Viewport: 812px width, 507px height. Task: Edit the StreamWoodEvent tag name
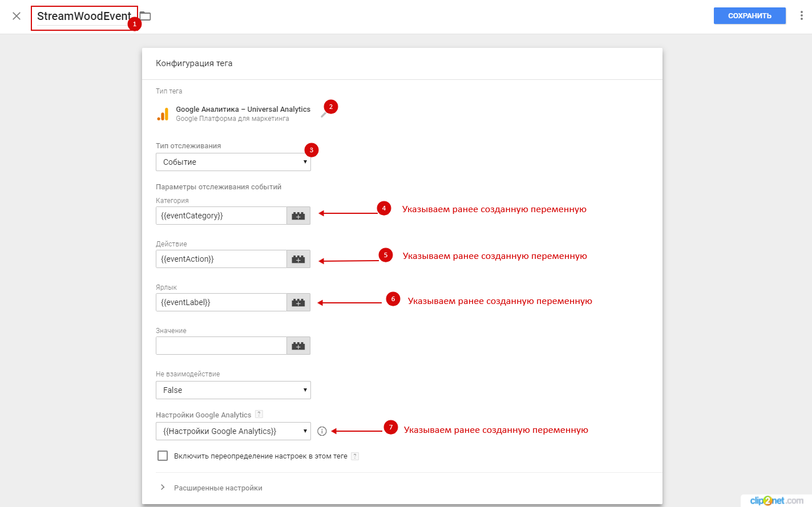tap(84, 16)
